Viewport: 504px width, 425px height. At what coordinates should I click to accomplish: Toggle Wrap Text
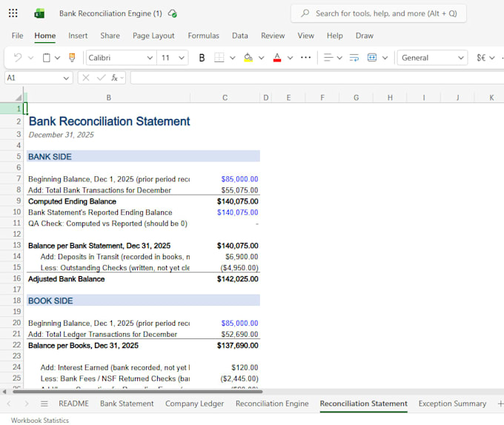[354, 58]
